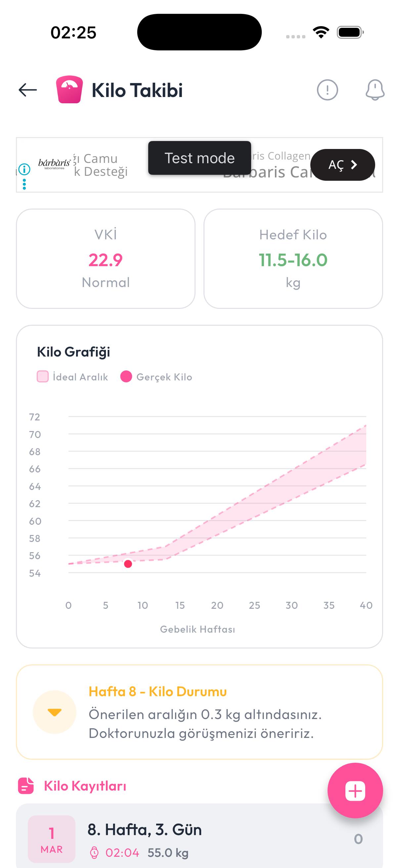Expand the Hafta 8 status arrow

[x=55, y=712]
